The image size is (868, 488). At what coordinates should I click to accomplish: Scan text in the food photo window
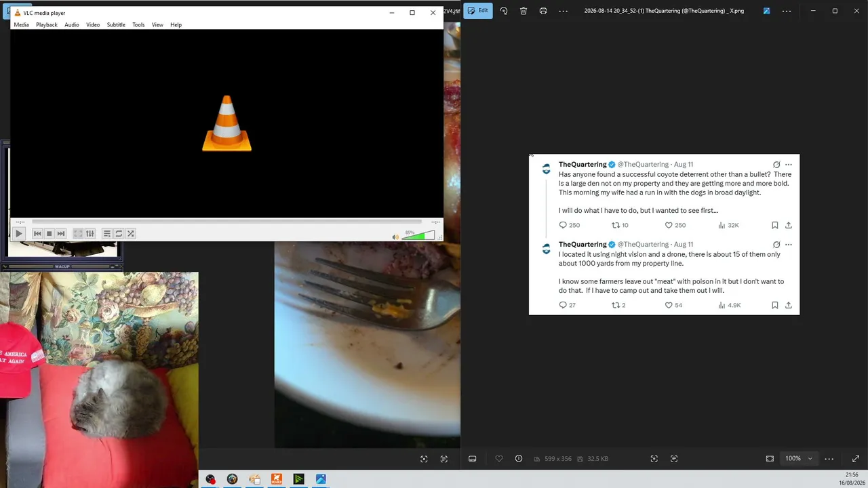point(444,459)
